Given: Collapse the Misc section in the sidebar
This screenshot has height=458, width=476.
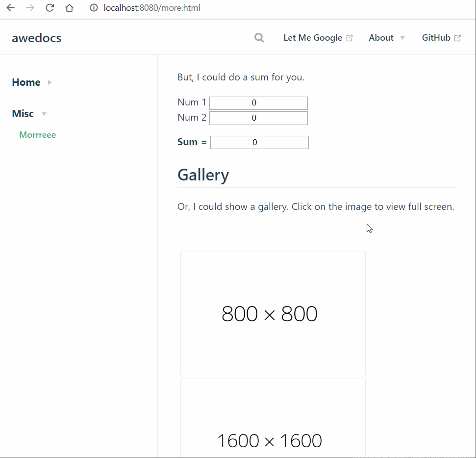Looking at the screenshot, I should [44, 114].
